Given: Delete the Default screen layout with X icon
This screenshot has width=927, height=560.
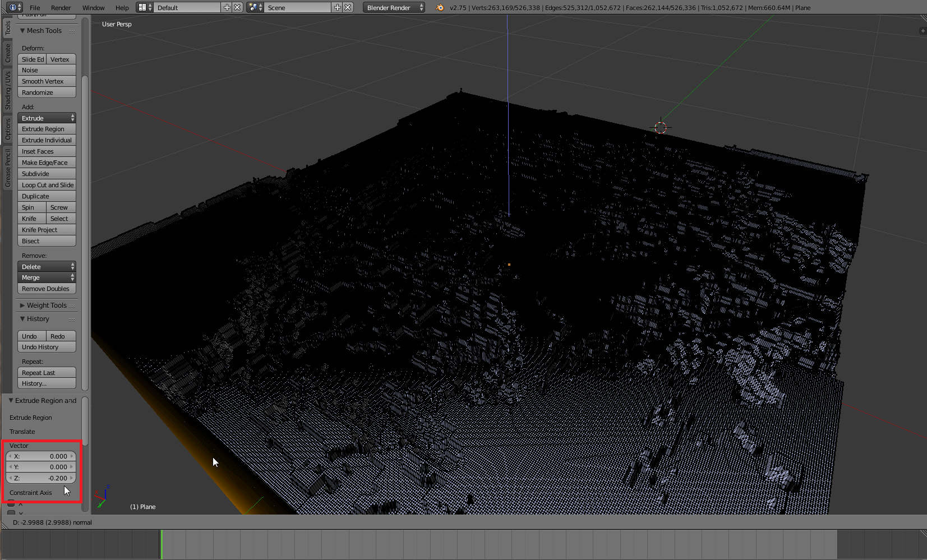Looking at the screenshot, I should coord(237,7).
